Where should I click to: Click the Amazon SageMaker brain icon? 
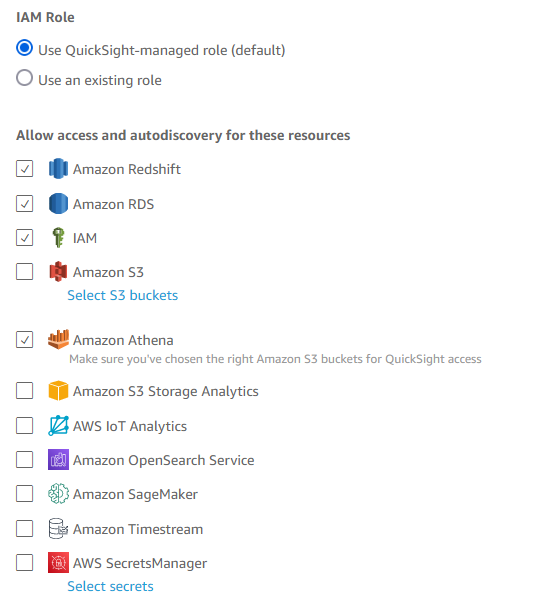[x=58, y=494]
